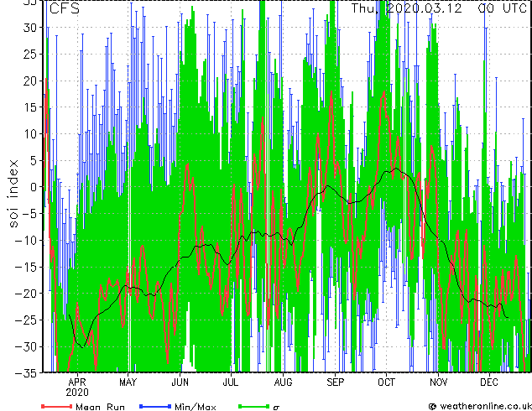Screen dimensions: 532x411
Task: Click the date 'Thu, 2020.03.12' text
Action: pos(406,8)
